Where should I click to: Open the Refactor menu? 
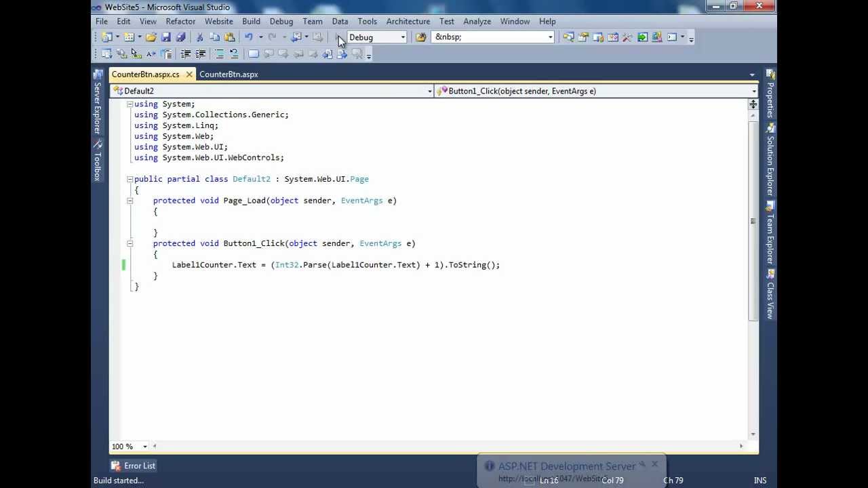tap(180, 21)
